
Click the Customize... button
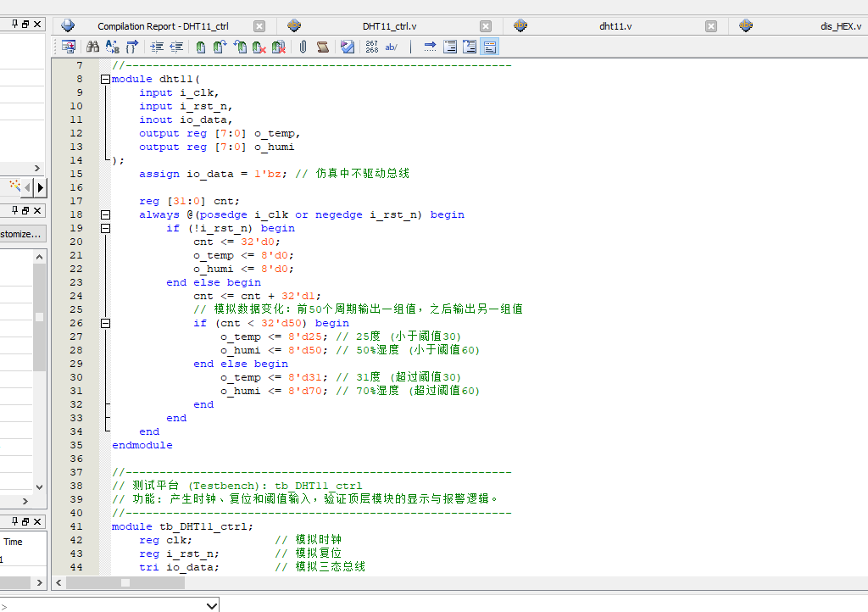pos(22,234)
